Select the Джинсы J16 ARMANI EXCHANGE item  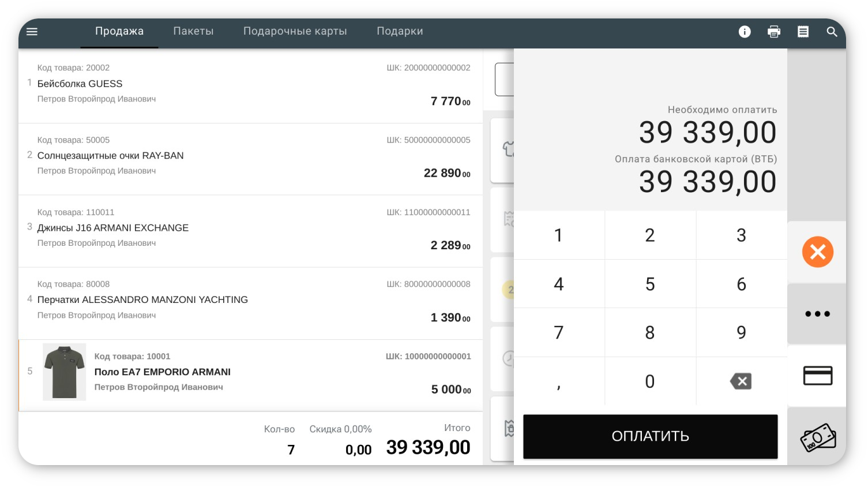coord(250,231)
